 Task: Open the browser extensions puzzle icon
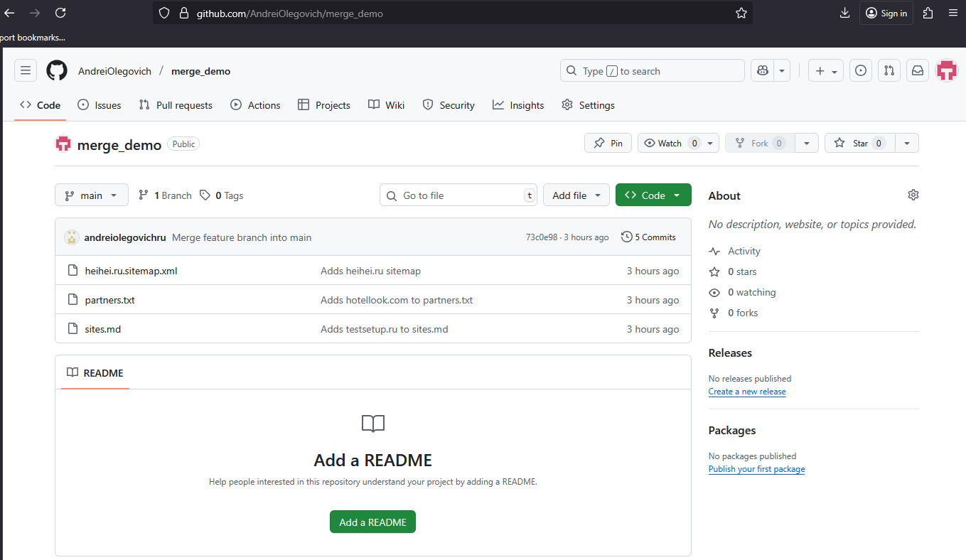coord(928,13)
